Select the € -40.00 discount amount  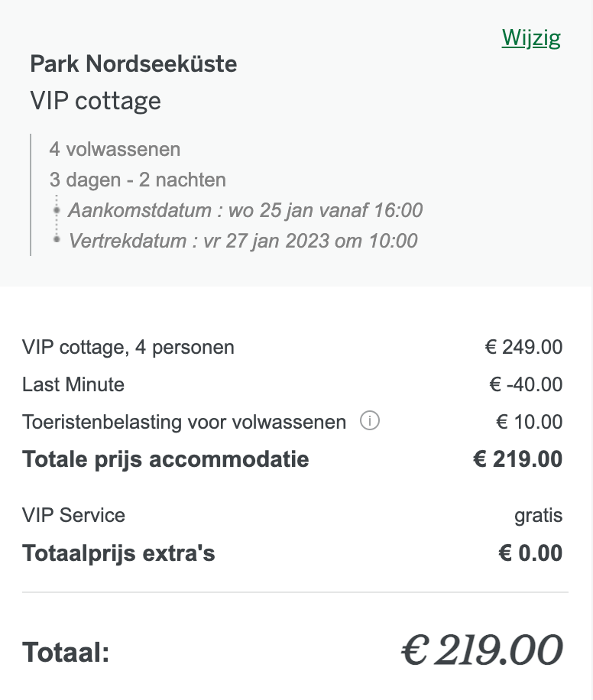[526, 384]
